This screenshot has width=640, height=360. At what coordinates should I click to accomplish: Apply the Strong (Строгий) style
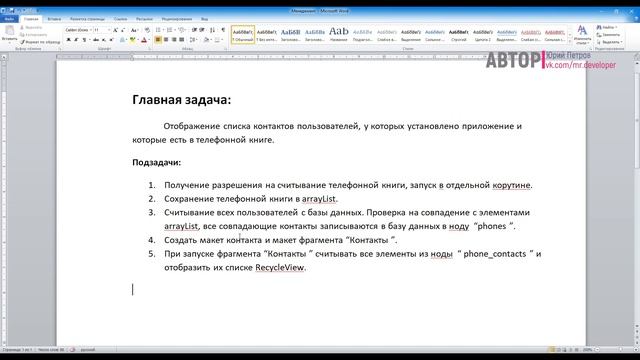[x=458, y=35]
